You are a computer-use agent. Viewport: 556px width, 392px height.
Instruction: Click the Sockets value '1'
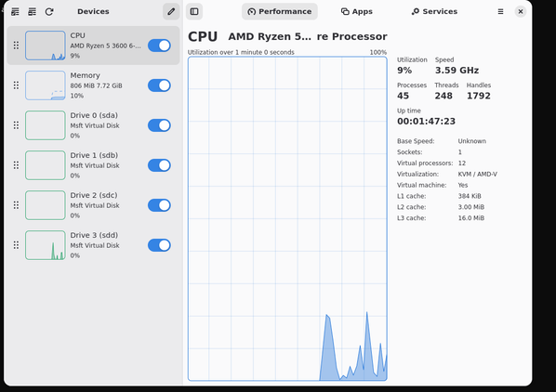click(x=460, y=152)
